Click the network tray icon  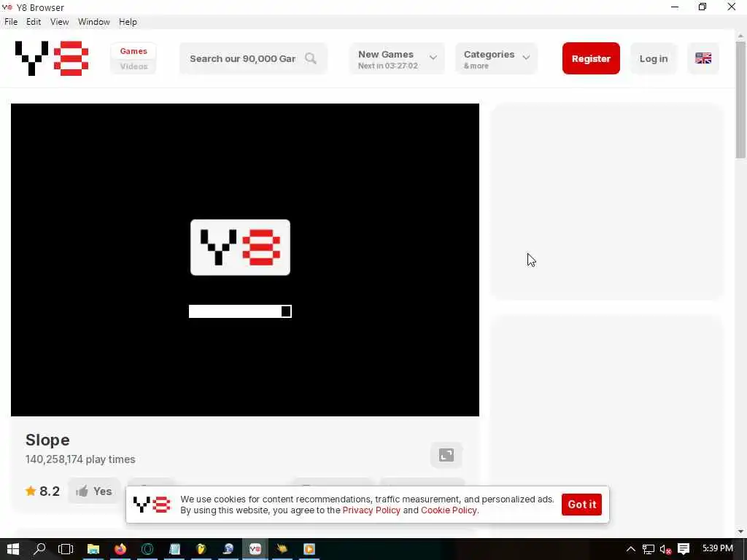click(648, 549)
